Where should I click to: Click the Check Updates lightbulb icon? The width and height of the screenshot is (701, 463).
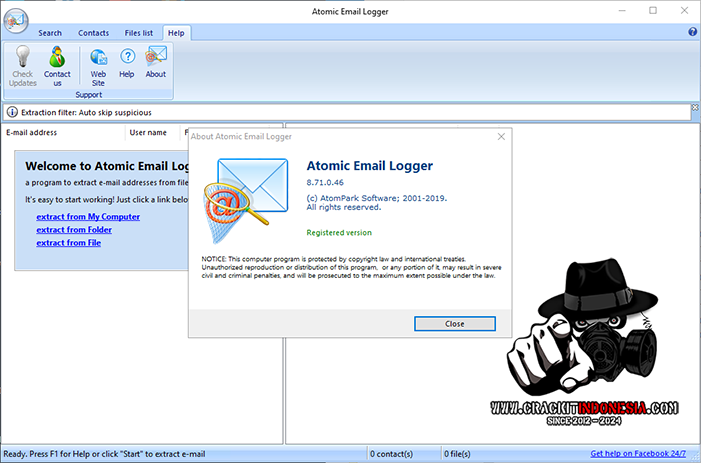pos(22,58)
